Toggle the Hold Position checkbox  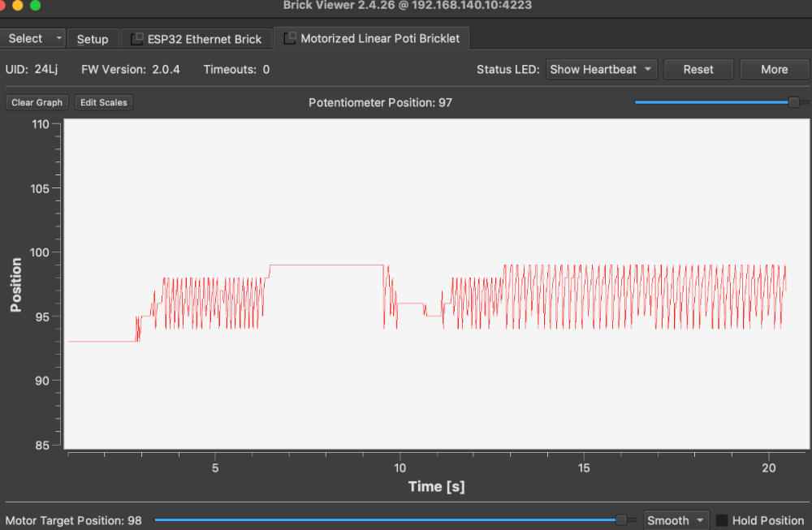(721, 520)
